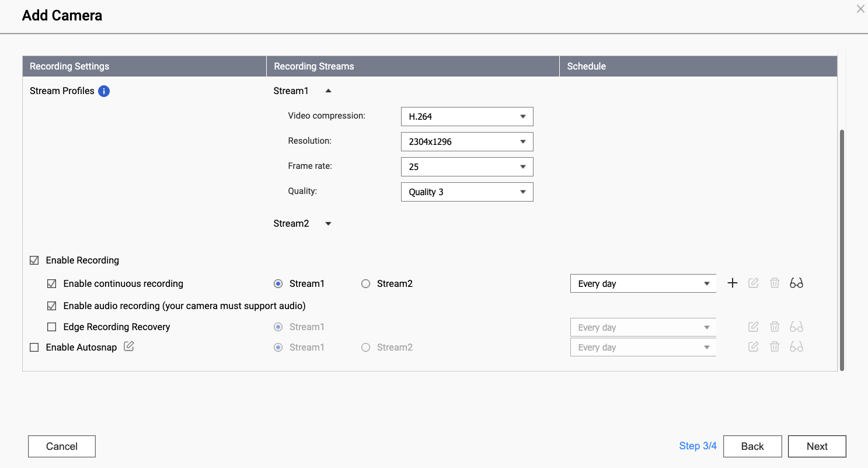Click the Edge Recording Recovery trash icon
The height and width of the screenshot is (468, 868).
[x=775, y=327]
